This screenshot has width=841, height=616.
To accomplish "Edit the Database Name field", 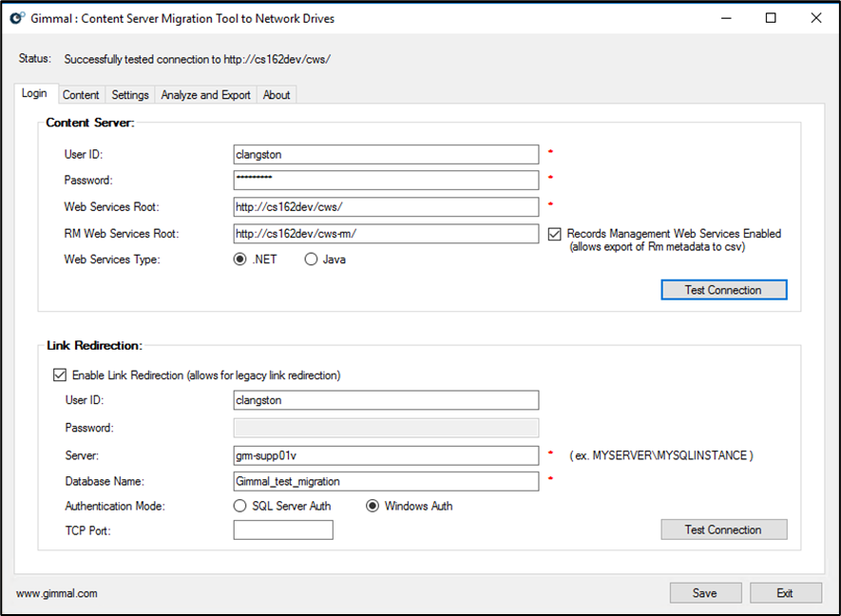I will (x=386, y=481).
